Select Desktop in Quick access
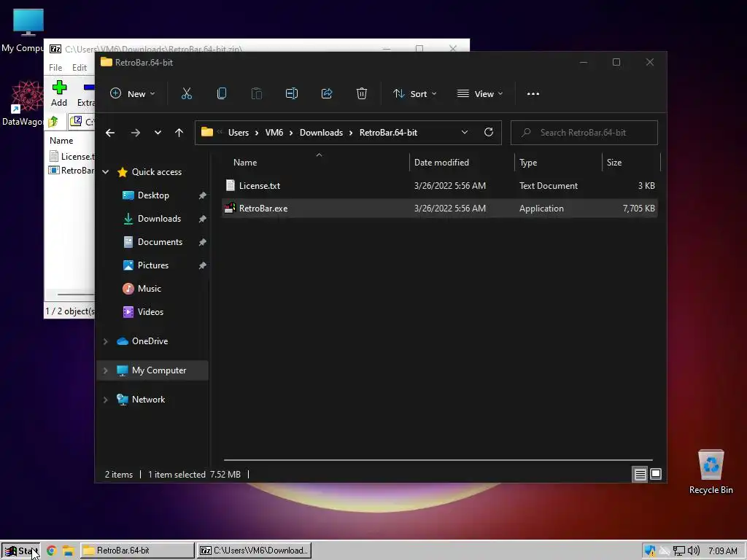This screenshot has width=747, height=560. coord(153,195)
